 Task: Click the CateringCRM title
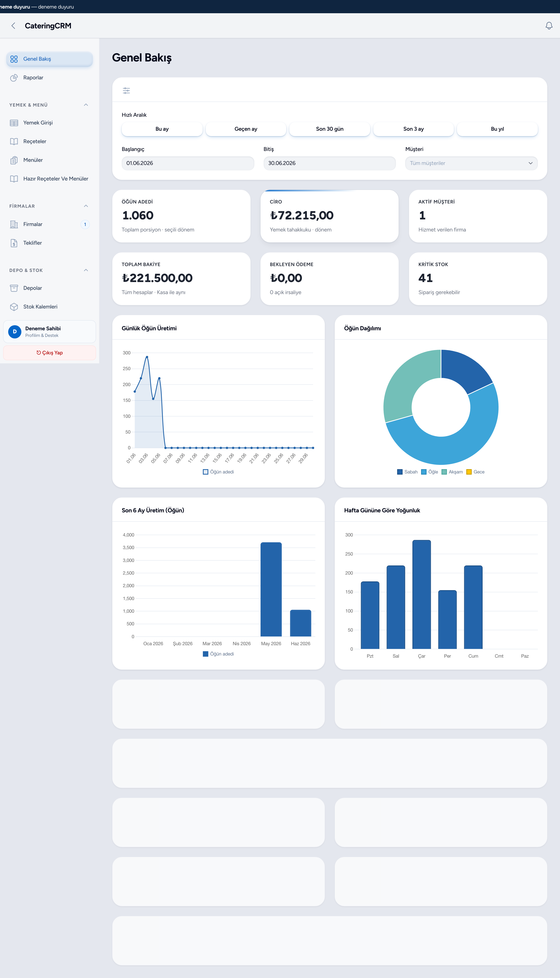point(48,26)
